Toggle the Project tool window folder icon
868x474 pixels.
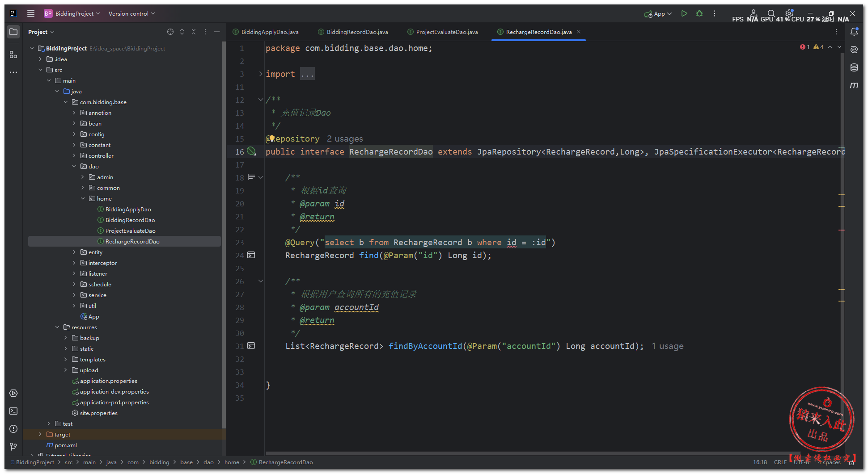coord(13,32)
